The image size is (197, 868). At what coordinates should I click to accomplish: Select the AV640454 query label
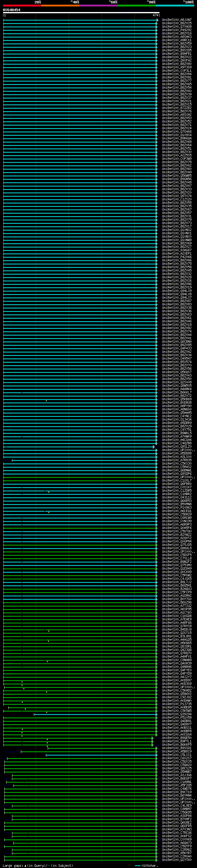click(x=11, y=10)
